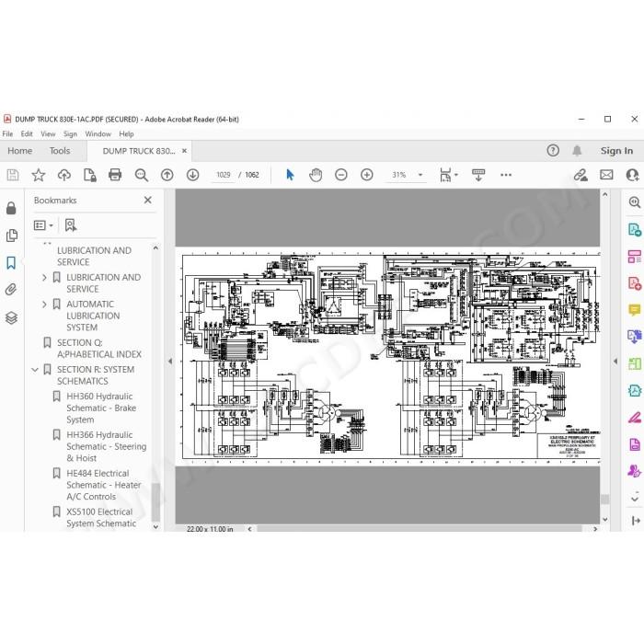Open SECTION Q: ALPHABETICAL INDEX bookmark
The width and height of the screenshot is (644, 644).
coord(99,349)
